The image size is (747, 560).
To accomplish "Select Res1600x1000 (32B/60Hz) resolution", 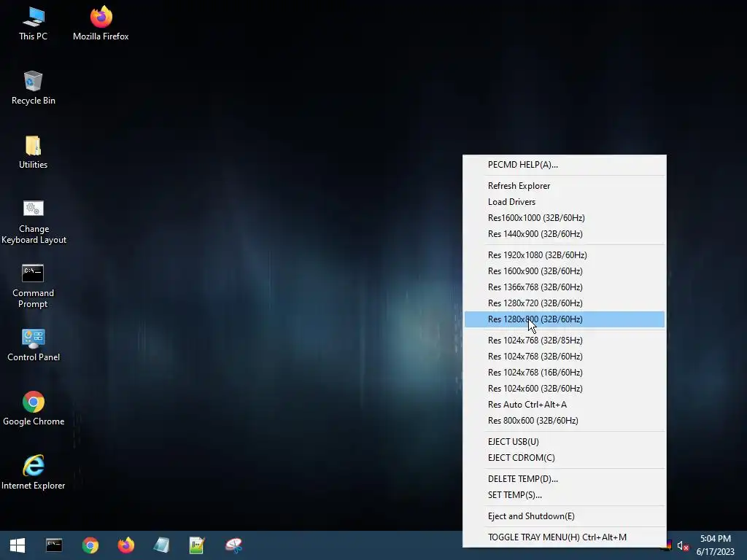I will click(x=565, y=218).
